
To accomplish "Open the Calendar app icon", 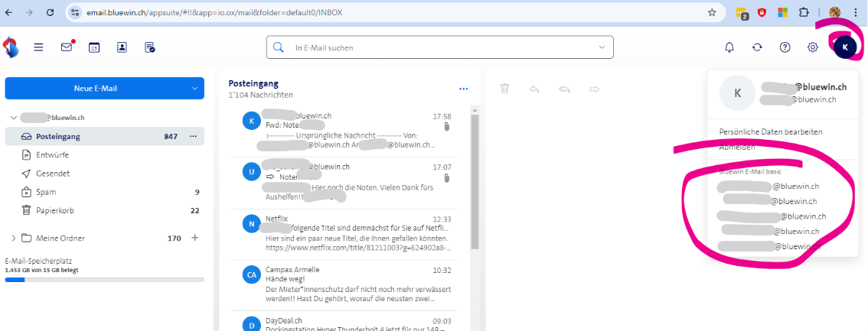I will pos(94,47).
